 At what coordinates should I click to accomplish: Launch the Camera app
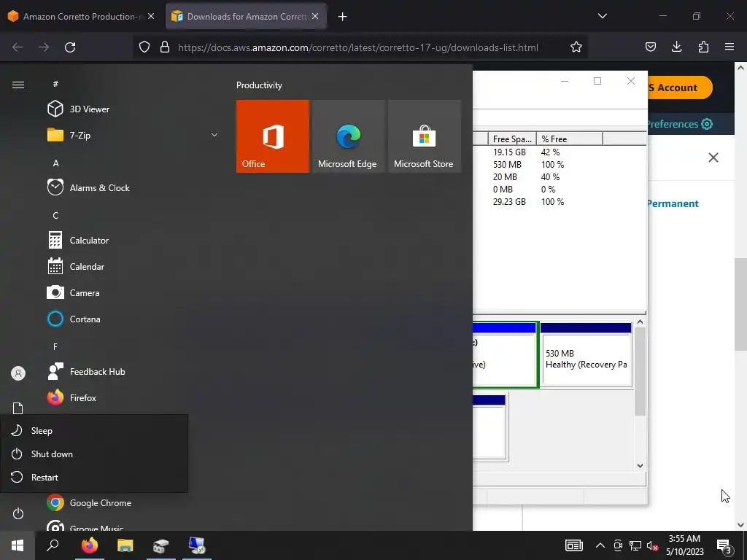click(74, 293)
